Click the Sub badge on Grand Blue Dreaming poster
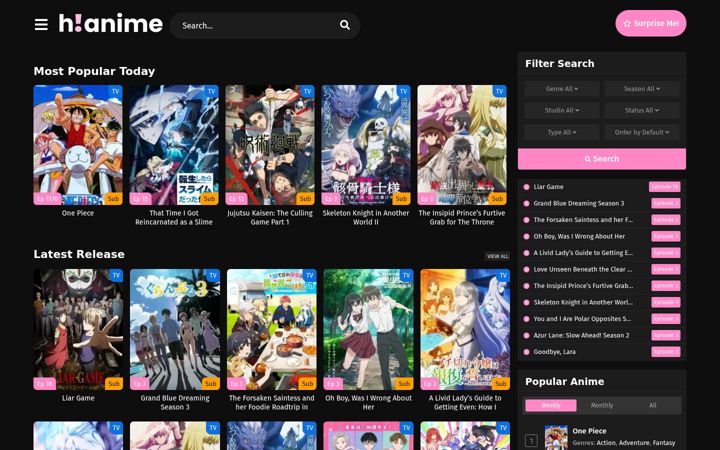Screen dimensions: 720x450 tap(211, 383)
